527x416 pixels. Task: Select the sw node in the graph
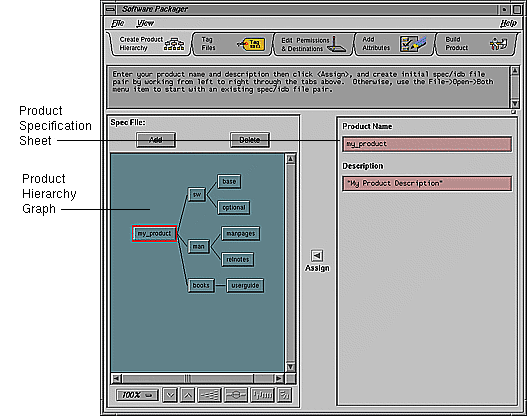(x=197, y=194)
